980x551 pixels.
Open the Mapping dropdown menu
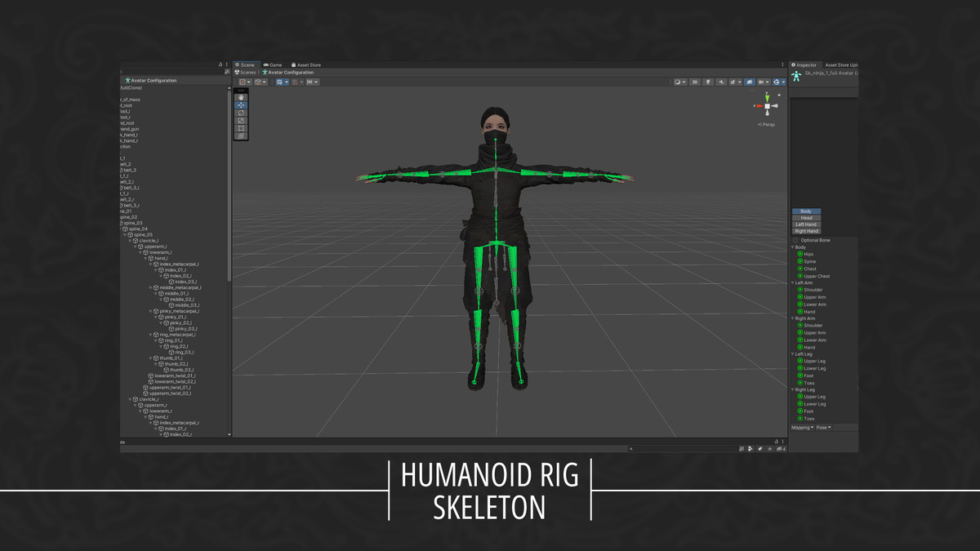coord(803,427)
